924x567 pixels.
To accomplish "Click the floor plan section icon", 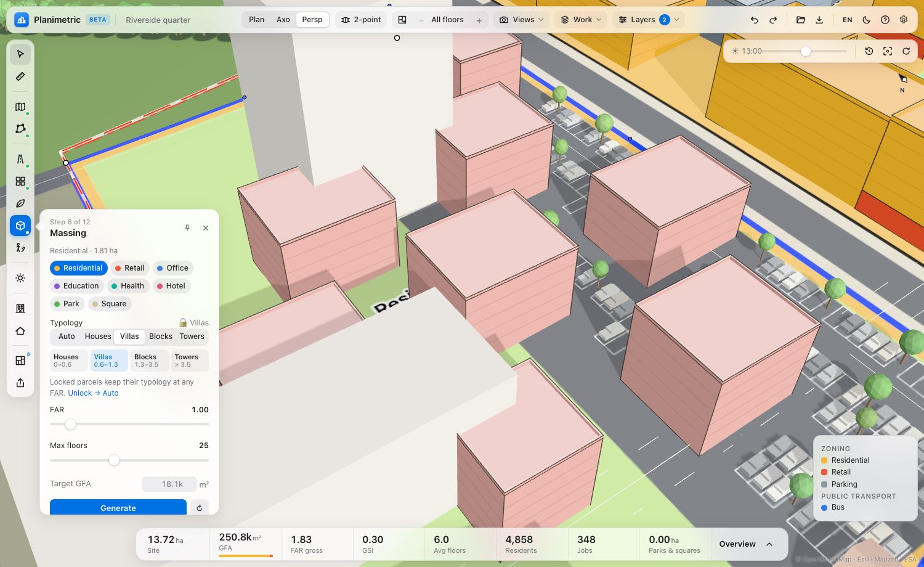I will (x=402, y=20).
